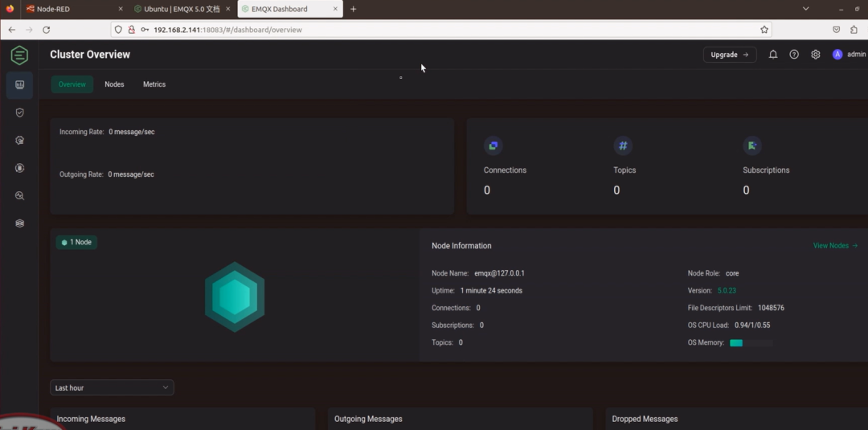Switch to the Ubuntu EMQX 5.0 tab
The height and width of the screenshot is (430, 868).
click(182, 9)
